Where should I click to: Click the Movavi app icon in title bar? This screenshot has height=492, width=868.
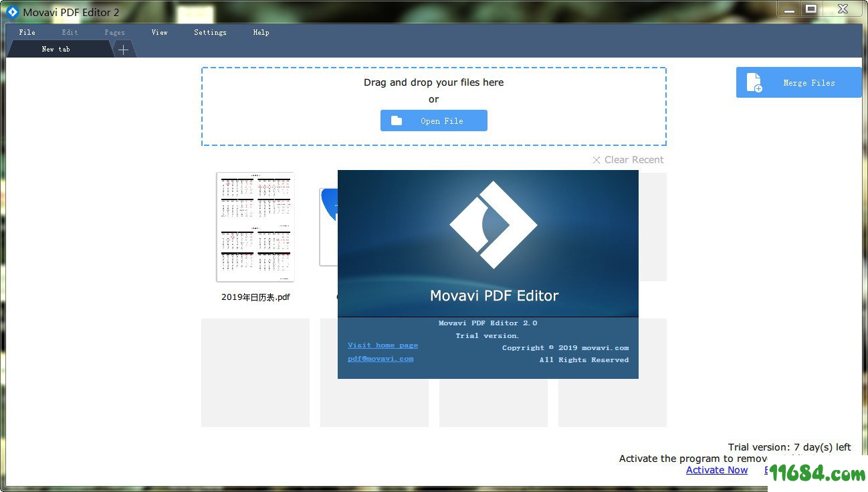pyautogui.click(x=12, y=12)
